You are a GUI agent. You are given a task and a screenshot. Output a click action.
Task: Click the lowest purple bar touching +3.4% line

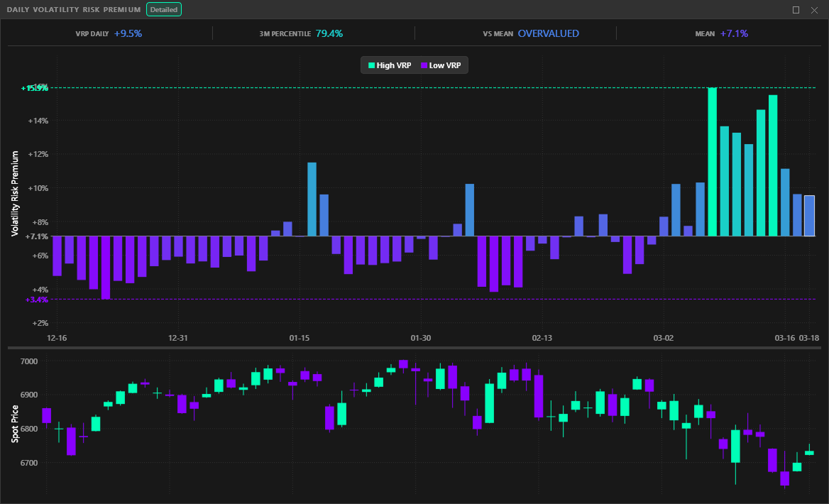pos(106,267)
